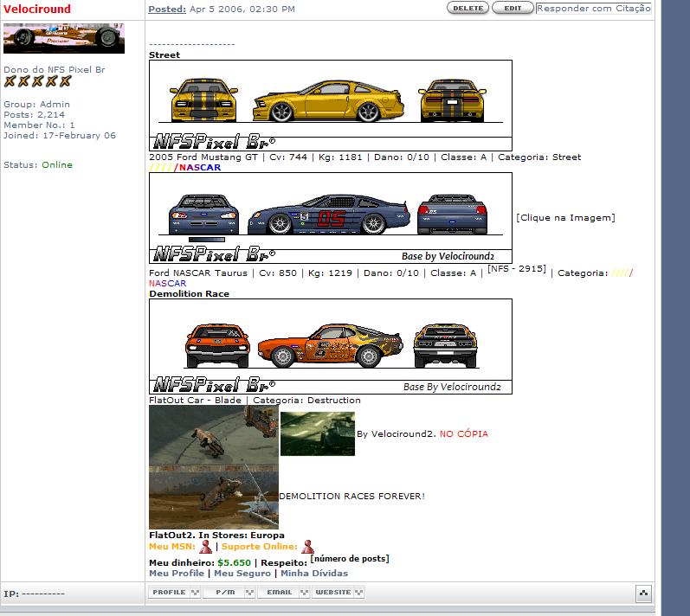
Task: Click 'Dono do NFS Pixel Br' title
Action: click(x=55, y=69)
